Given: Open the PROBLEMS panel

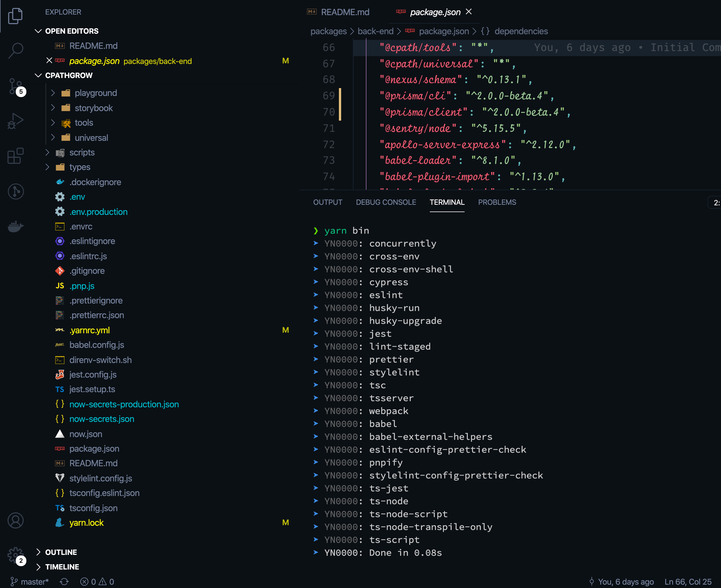Looking at the screenshot, I should 497,202.
